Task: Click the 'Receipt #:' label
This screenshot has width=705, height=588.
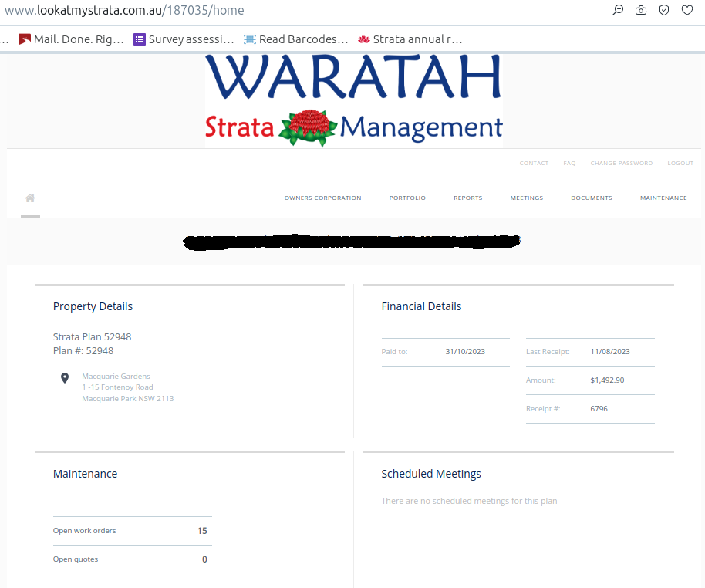Action: (543, 408)
